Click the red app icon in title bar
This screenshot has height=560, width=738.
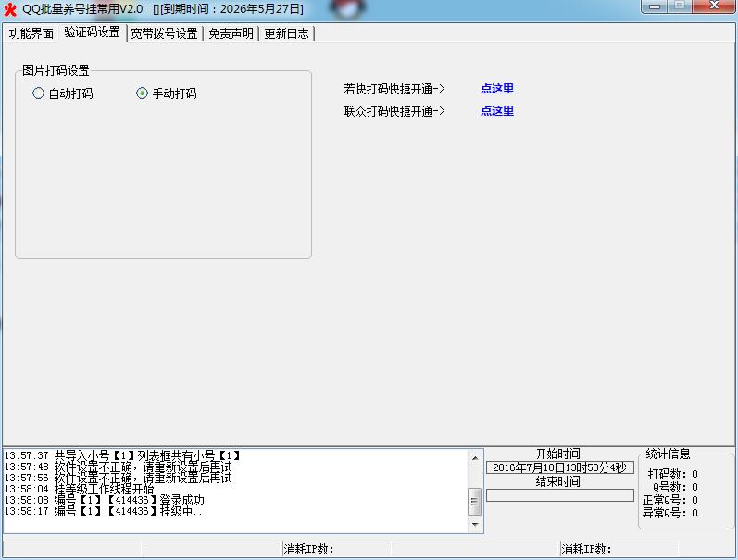pos(10,9)
